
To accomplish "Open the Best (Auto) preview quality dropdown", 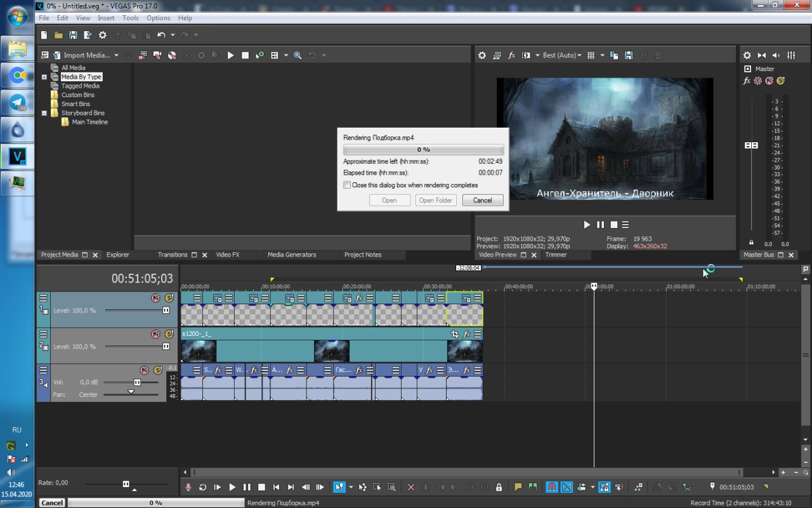I will [561, 55].
